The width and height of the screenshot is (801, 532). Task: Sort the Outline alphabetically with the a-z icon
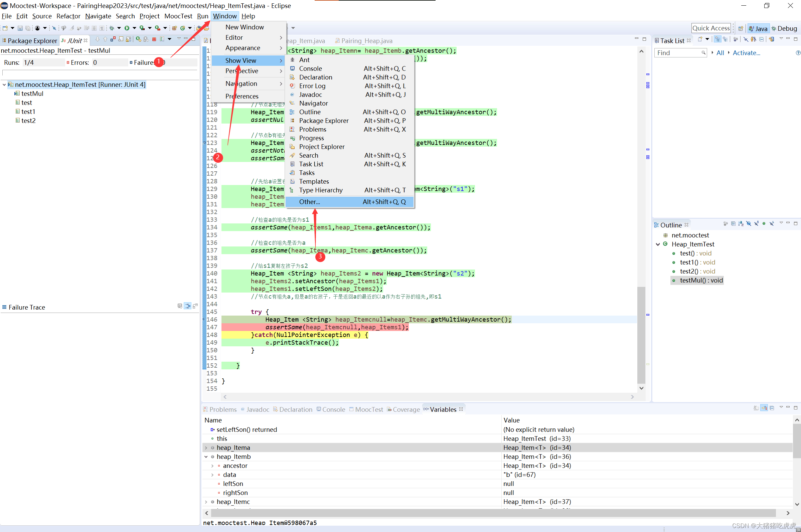click(x=741, y=224)
